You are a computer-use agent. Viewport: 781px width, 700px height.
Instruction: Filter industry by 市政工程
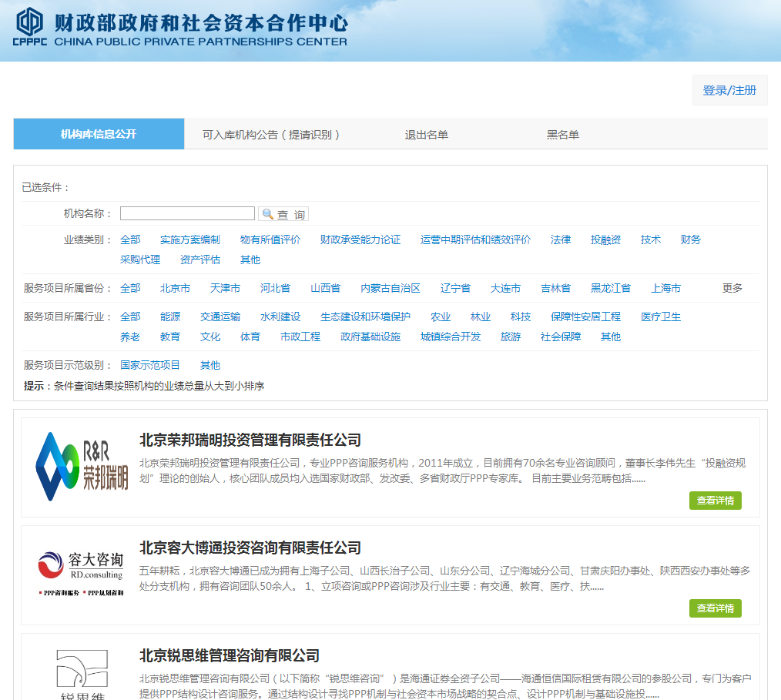click(300, 337)
